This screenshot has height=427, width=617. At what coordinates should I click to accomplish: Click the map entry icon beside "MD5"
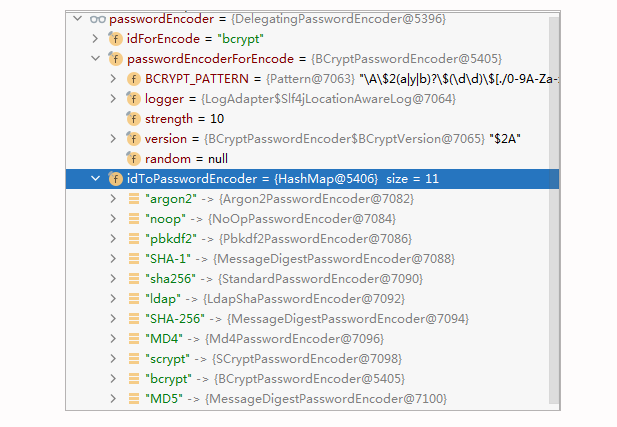click(134, 399)
